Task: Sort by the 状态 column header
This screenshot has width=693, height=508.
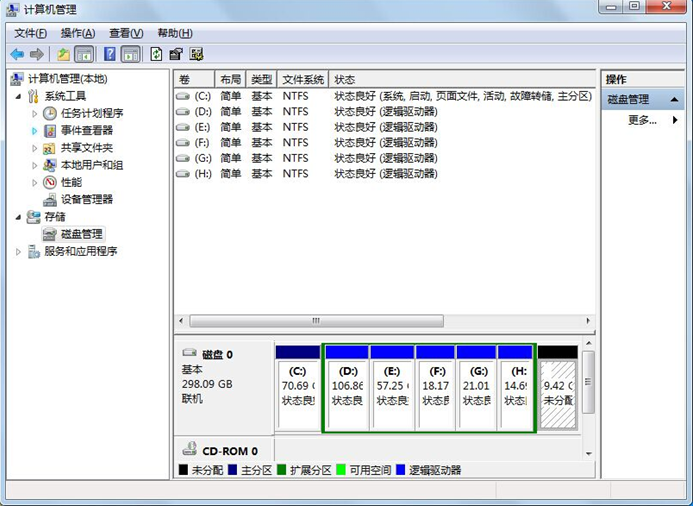Action: (x=462, y=80)
